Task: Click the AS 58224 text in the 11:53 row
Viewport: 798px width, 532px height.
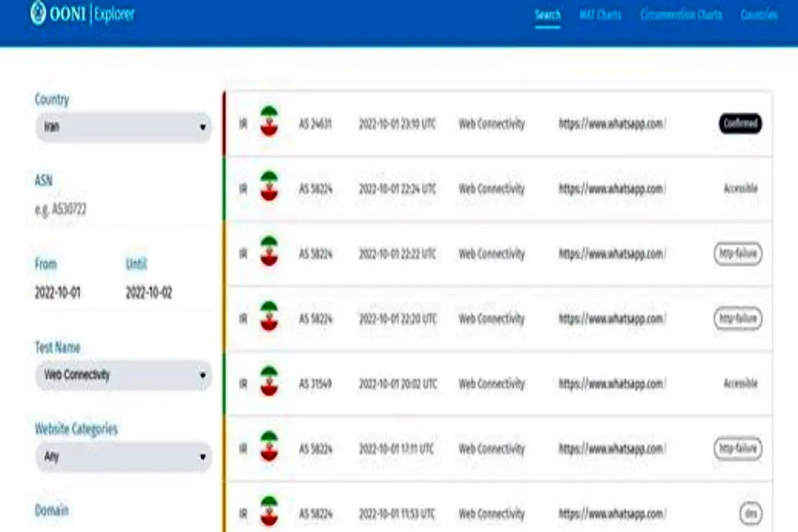Action: pyautogui.click(x=315, y=513)
